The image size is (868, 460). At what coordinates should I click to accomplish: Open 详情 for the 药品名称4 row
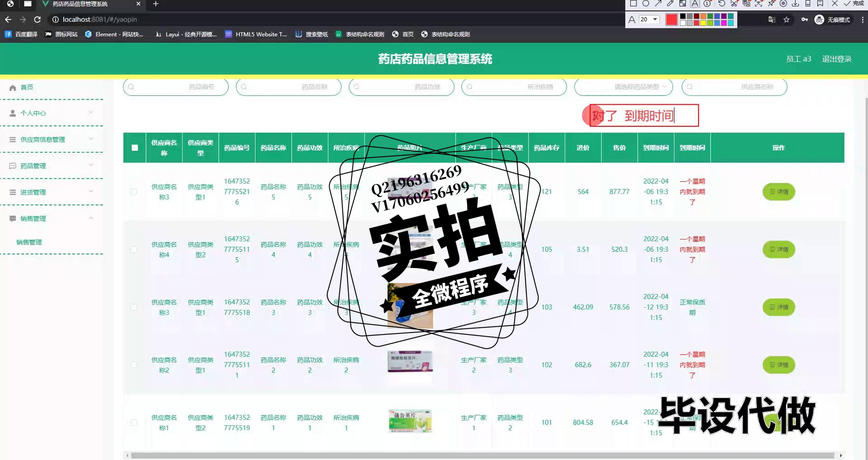tap(778, 249)
